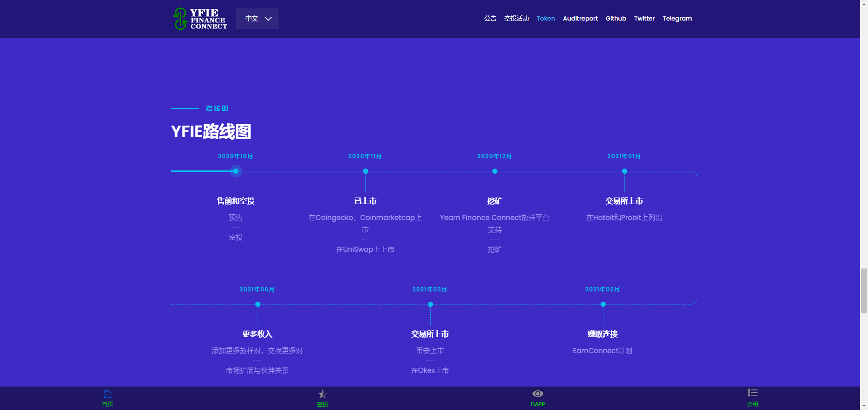Click the YFIE Finance Connect logo
Viewport: 868px width, 410px height.
click(200, 19)
